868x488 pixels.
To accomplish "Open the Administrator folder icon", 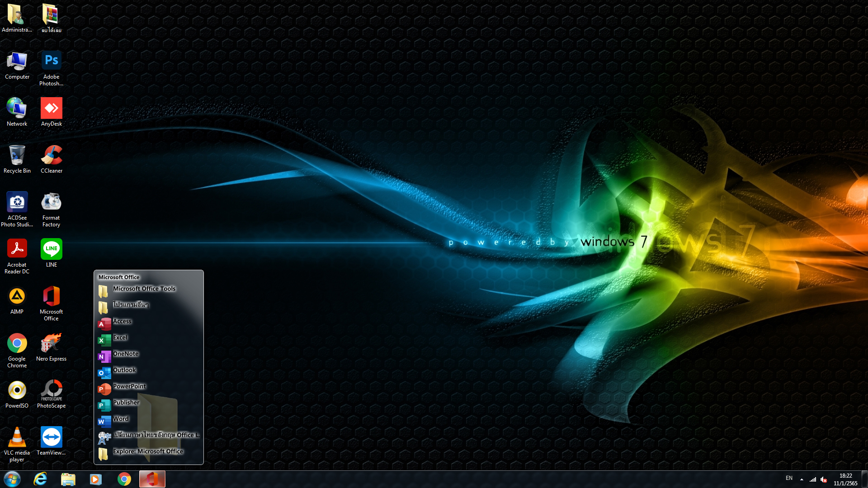I will tap(17, 19).
